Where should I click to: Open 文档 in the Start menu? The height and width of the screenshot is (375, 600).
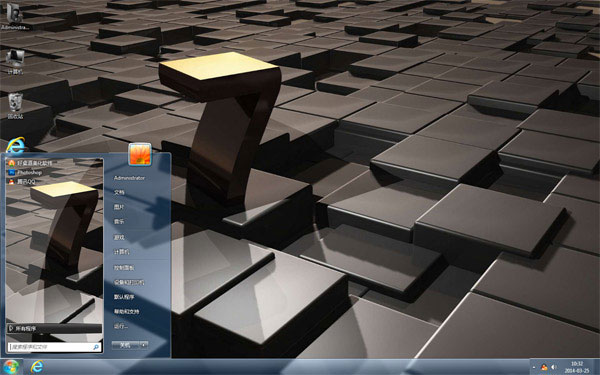(119, 192)
